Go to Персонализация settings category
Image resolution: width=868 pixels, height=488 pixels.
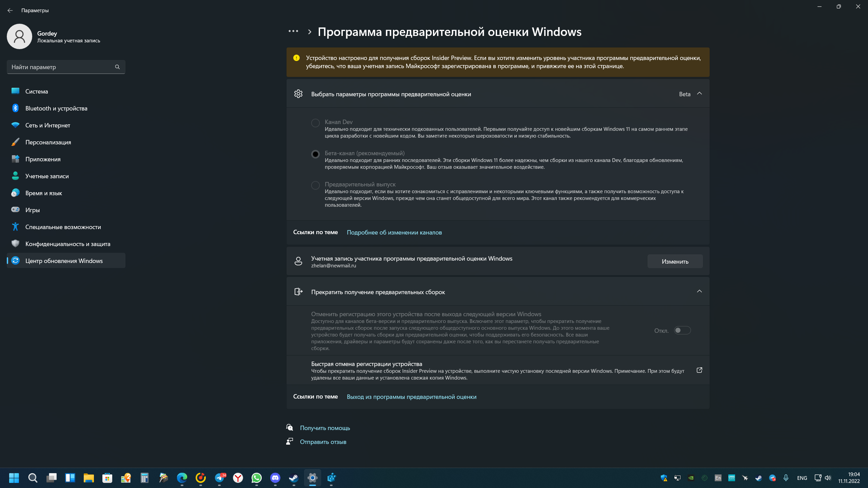coord(48,142)
